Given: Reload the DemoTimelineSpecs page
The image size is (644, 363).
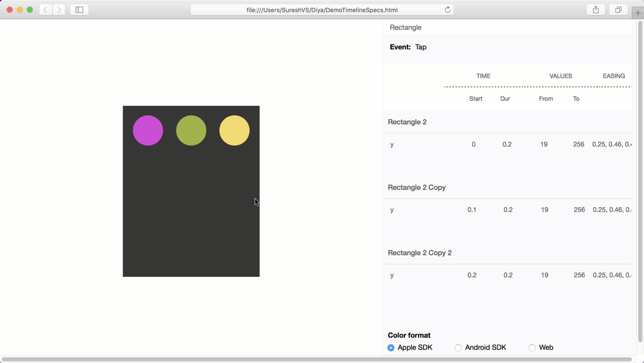Looking at the screenshot, I should 447,9.
